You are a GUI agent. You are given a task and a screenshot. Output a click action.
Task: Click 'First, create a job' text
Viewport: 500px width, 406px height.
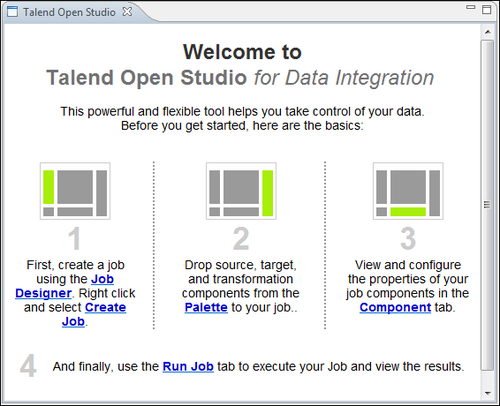pos(75,265)
